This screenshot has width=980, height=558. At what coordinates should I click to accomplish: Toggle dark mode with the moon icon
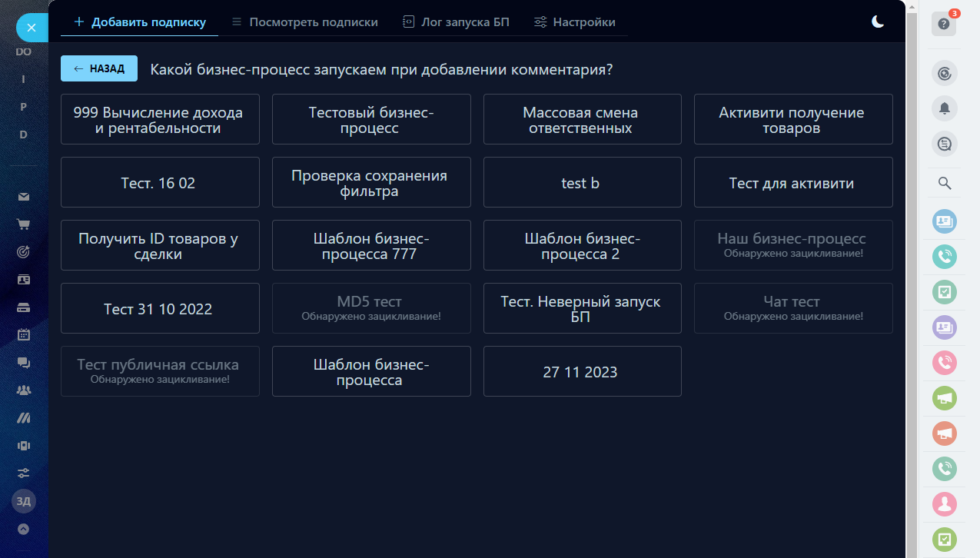[x=878, y=22]
